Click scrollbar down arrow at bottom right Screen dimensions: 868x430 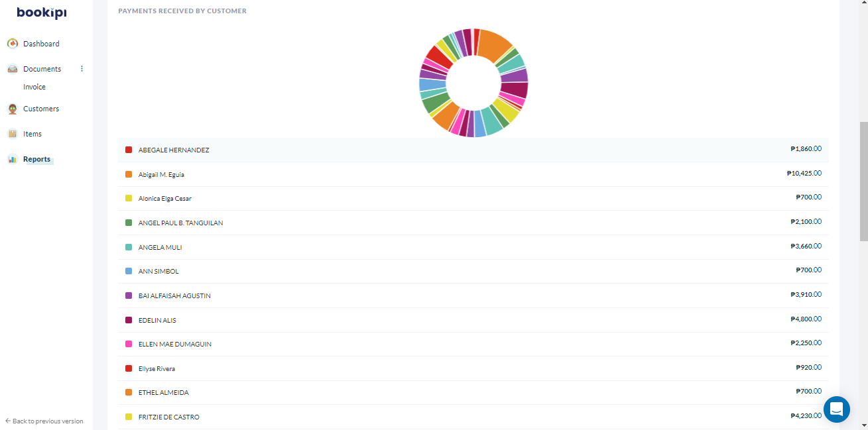863,425
